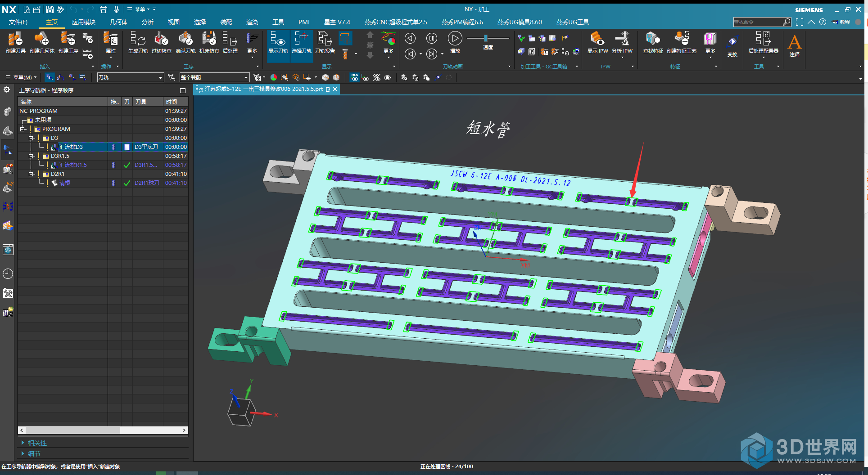Screen dimensions: 868x475
Task: Open the 星空 V7.4 tab
Action: point(337,22)
